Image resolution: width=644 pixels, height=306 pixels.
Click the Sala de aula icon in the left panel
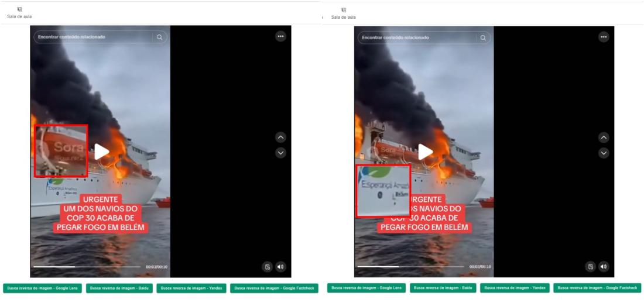click(x=19, y=10)
